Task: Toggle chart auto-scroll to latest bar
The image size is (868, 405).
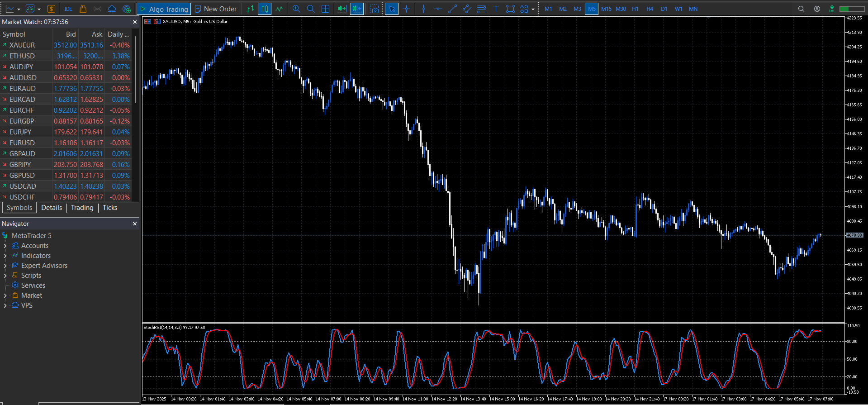Action: (342, 9)
